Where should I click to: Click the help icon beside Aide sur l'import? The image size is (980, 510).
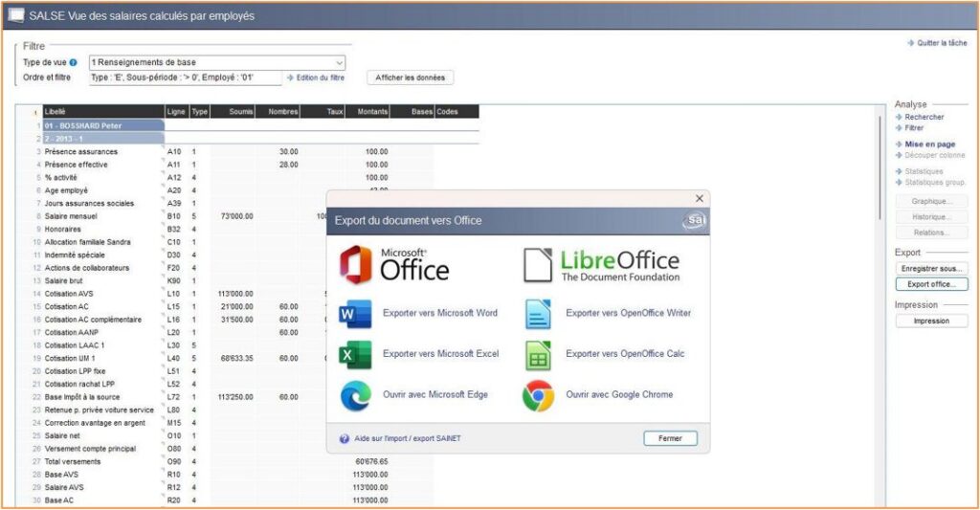pyautogui.click(x=344, y=439)
